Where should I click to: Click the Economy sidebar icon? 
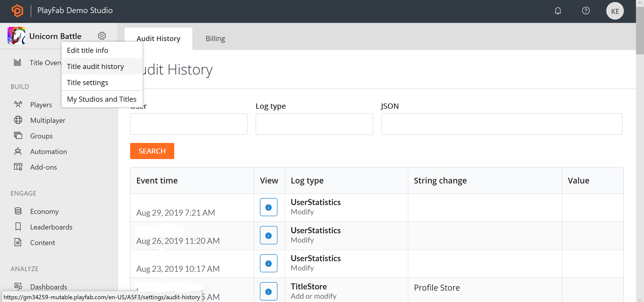[18, 211]
